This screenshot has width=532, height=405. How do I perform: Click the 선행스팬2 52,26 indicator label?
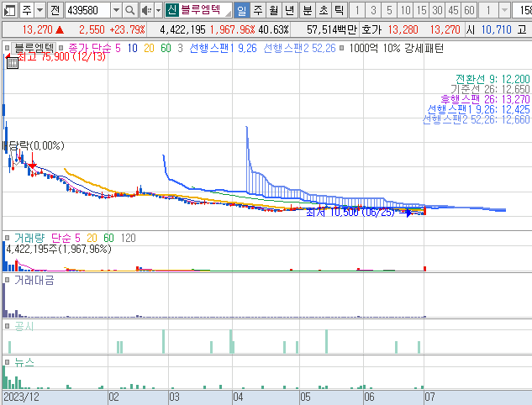[x=299, y=48]
